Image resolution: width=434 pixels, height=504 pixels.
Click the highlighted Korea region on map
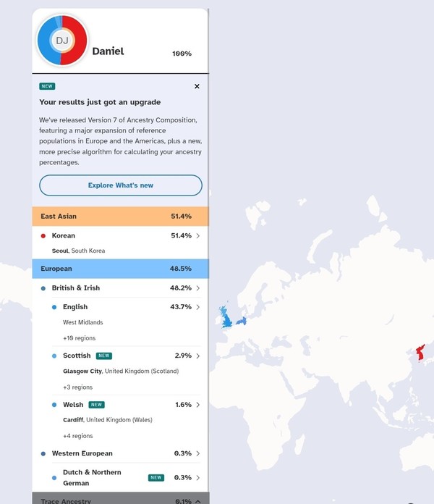pyautogui.click(x=419, y=354)
